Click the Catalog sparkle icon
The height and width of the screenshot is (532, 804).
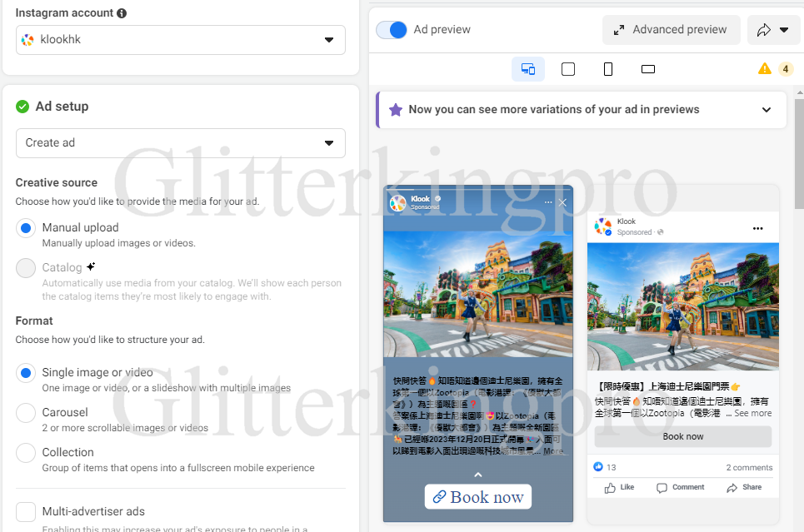[91, 266]
